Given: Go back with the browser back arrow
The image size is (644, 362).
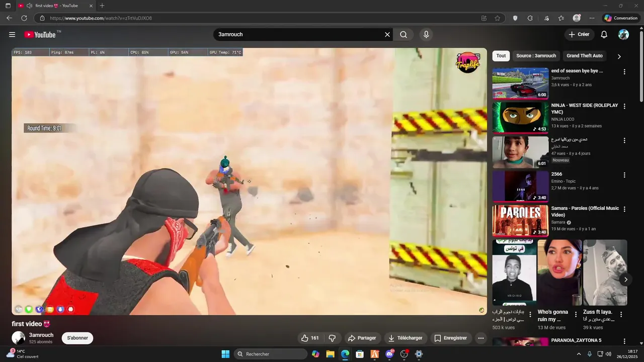Looking at the screenshot, I should (x=9, y=18).
